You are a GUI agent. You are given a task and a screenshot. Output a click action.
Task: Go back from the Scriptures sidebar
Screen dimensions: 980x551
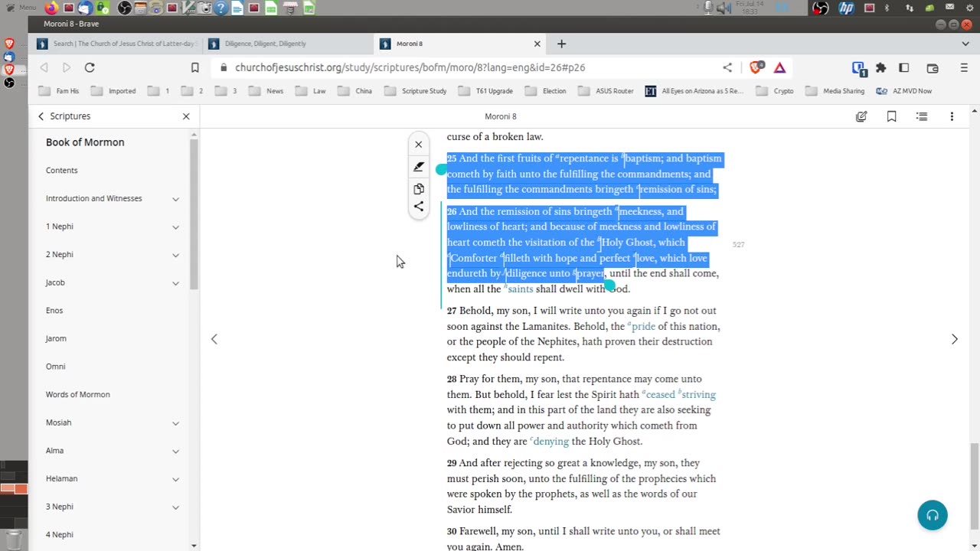[41, 116]
